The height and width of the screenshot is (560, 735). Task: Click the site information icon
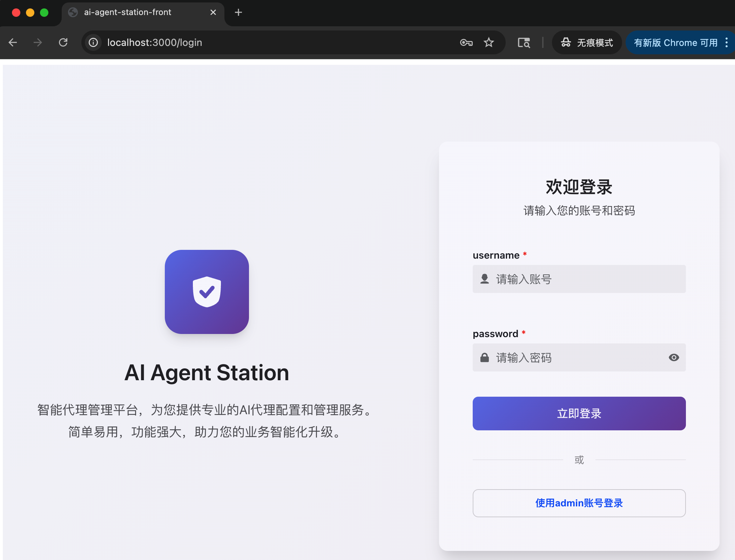click(93, 43)
